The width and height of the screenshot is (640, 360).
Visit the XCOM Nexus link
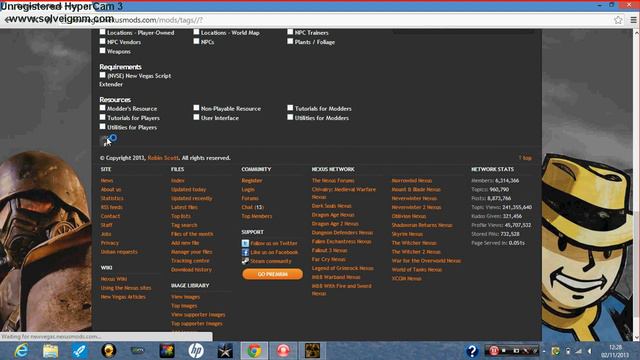tap(407, 279)
